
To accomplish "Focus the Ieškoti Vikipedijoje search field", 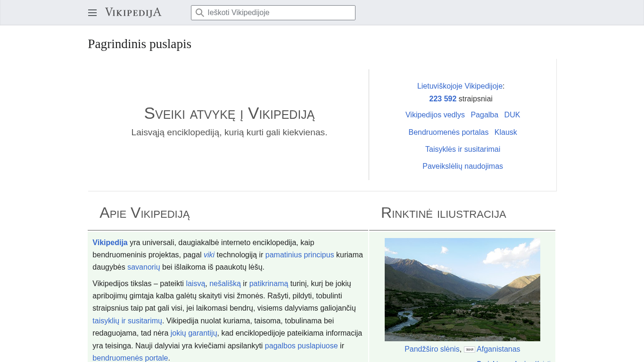I will point(278,13).
